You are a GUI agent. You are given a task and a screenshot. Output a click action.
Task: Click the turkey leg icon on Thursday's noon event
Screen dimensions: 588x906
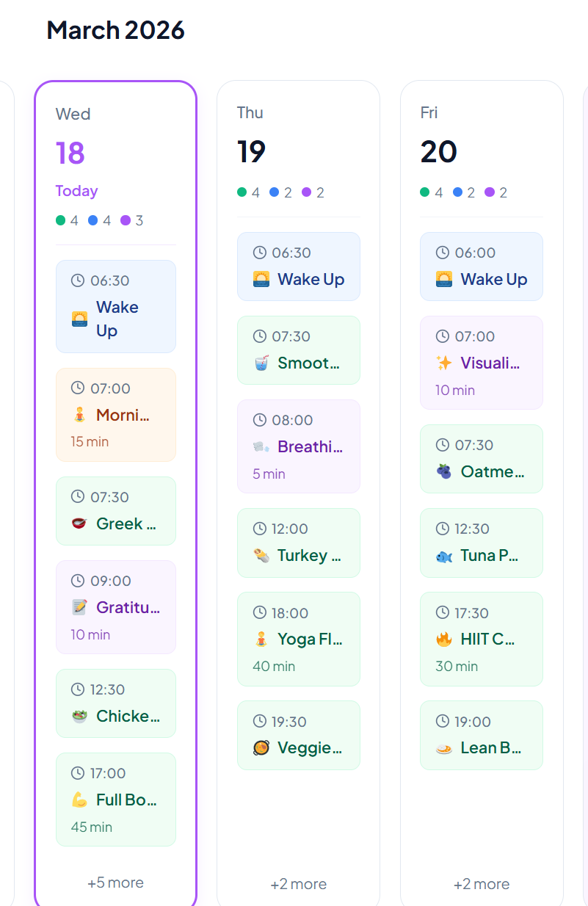(262, 556)
